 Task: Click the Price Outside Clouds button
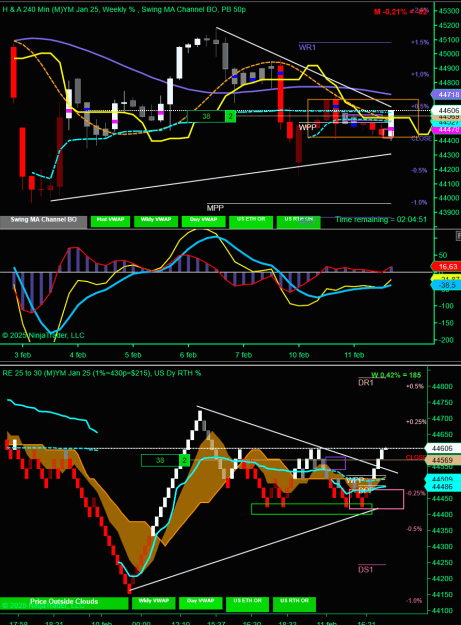[x=64, y=603]
